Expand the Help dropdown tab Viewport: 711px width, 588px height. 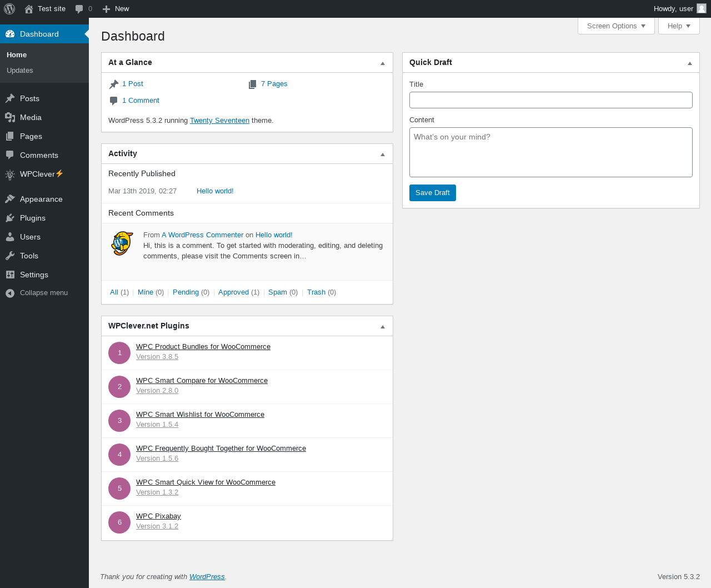point(679,26)
